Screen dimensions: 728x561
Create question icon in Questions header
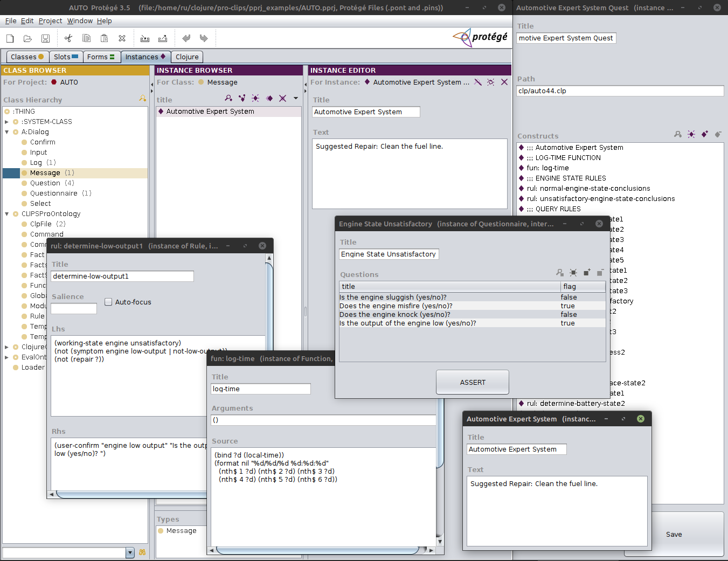[573, 273]
